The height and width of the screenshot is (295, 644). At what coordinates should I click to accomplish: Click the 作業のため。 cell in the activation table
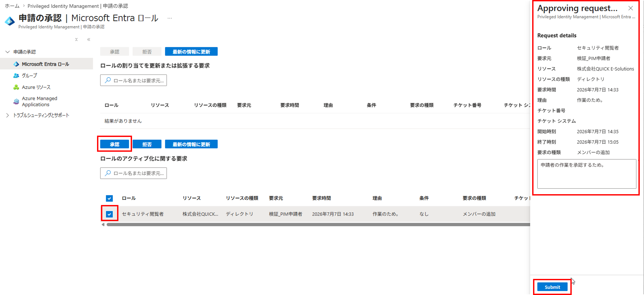386,214
